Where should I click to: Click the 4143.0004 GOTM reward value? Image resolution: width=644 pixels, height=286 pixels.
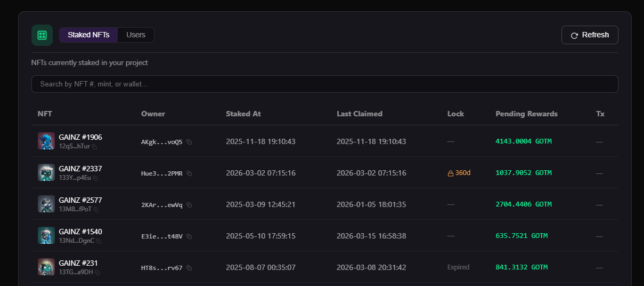point(523,141)
